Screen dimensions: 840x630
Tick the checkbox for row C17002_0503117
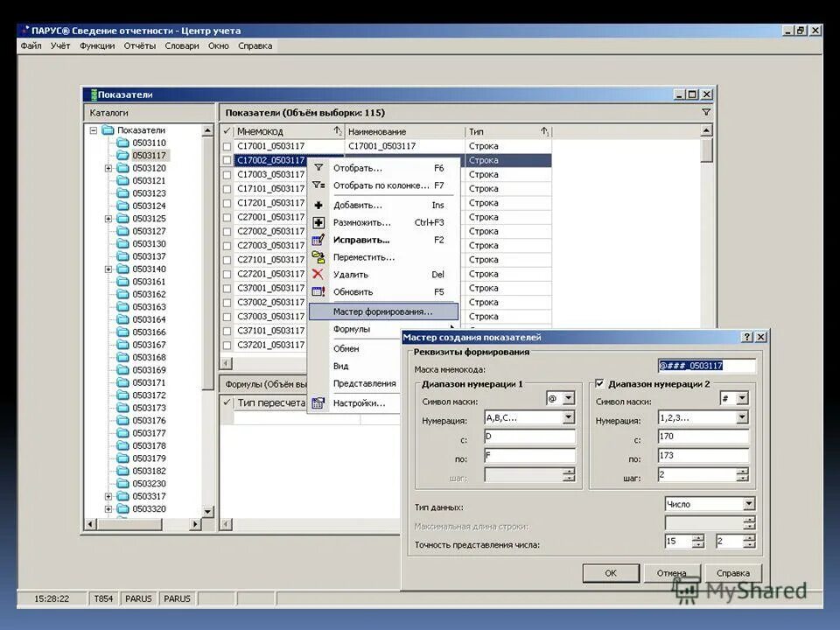click(x=227, y=160)
